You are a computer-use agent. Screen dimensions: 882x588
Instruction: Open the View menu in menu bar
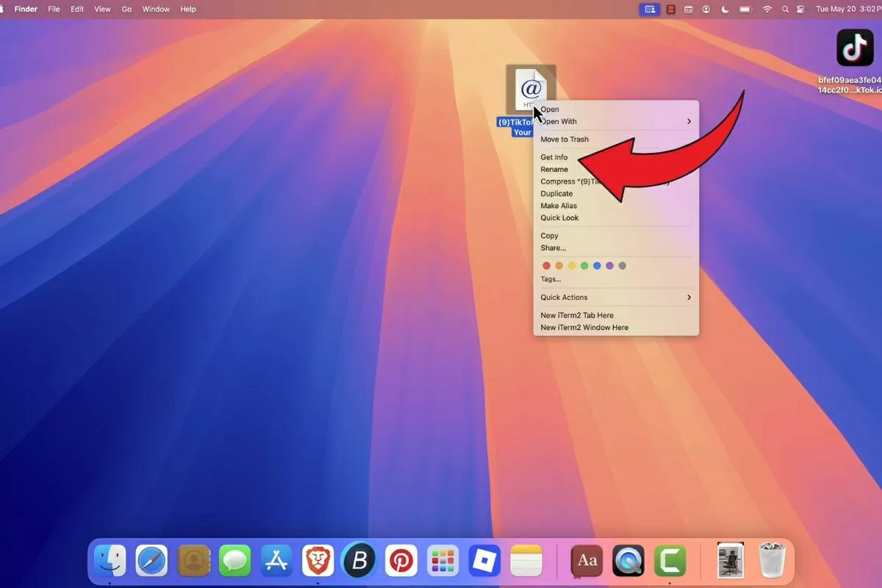pos(102,10)
